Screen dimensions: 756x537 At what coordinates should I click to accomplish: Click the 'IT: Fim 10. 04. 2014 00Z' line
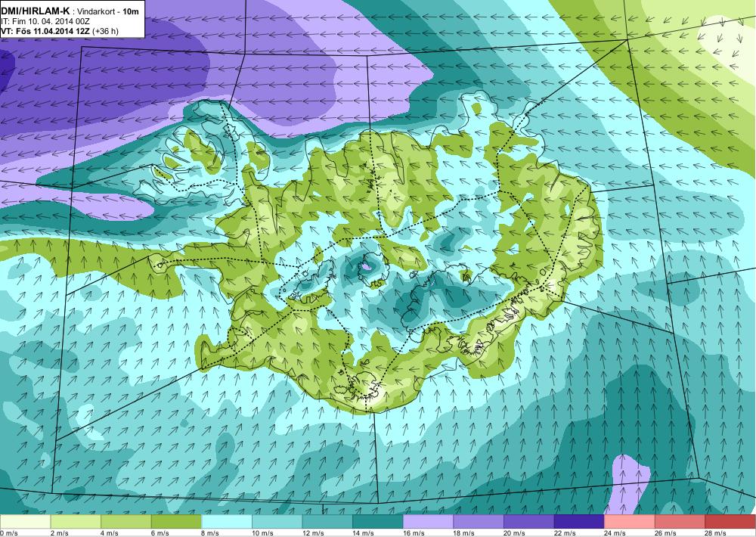point(45,22)
